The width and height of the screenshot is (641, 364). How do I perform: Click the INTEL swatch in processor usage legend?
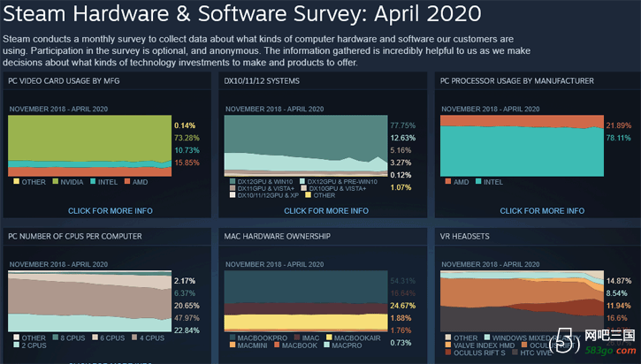(478, 181)
